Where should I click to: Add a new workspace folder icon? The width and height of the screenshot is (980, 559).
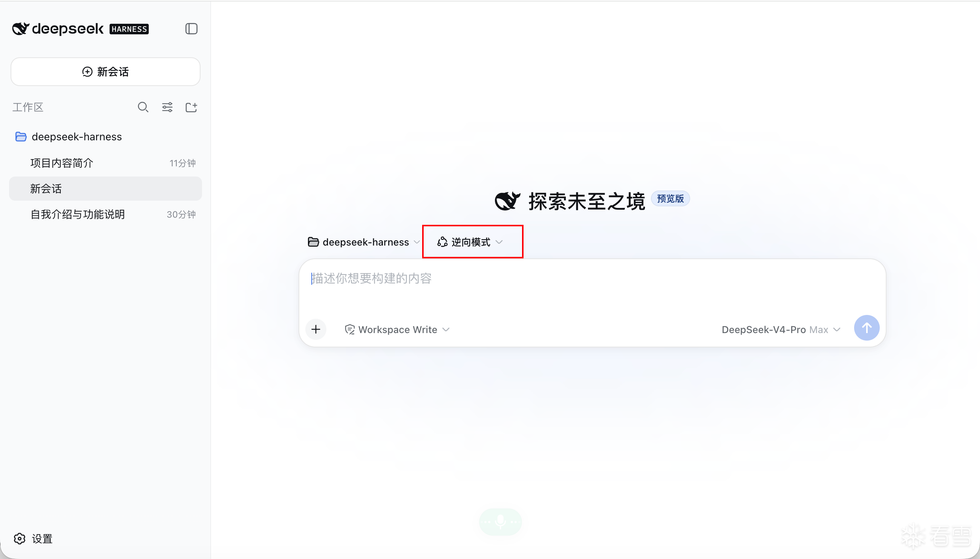click(x=191, y=107)
